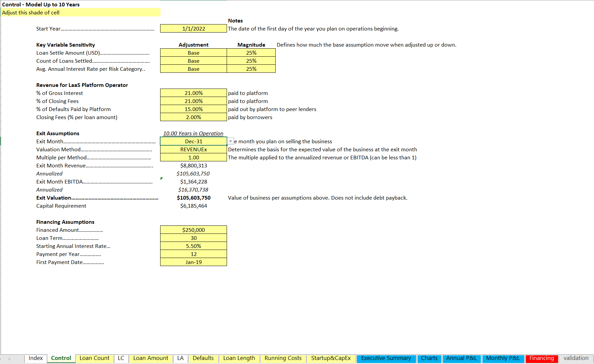Switch to the Charts sheet tab
Image resolution: width=594 pixels, height=364 pixels.
click(x=429, y=358)
